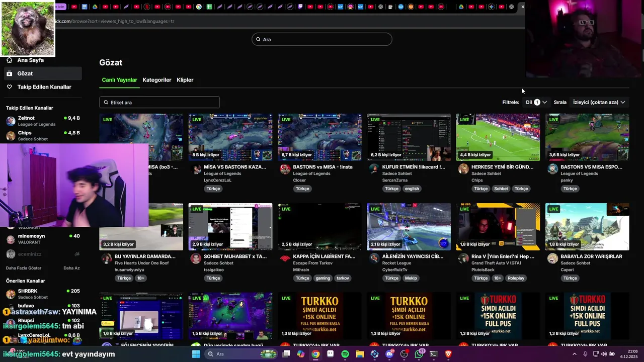The width and height of the screenshot is (644, 362).
Task: Open KUFUR ETMEİN stream thumbnail
Action: [409, 137]
